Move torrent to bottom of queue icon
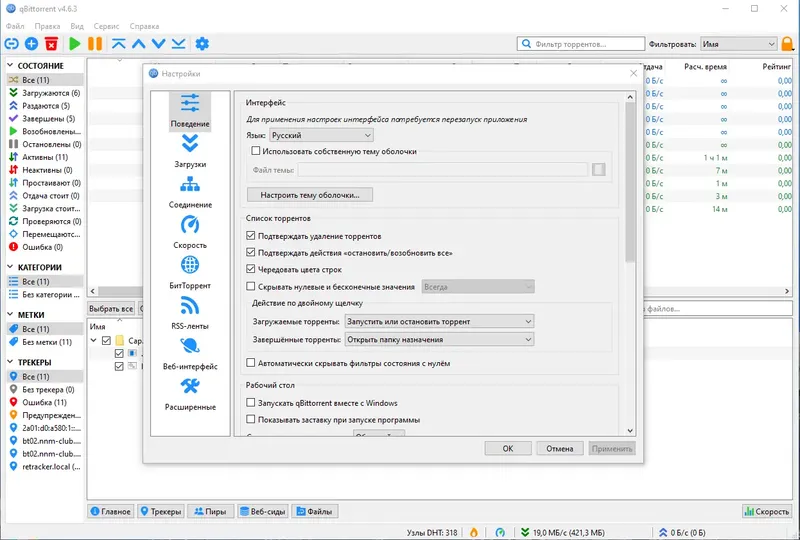Viewport: 800px width, 540px height. click(x=179, y=44)
